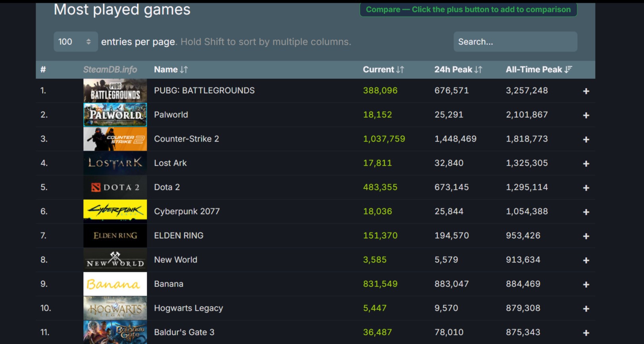Click plus icon in Baldur's Gate 3 row
The width and height of the screenshot is (644, 344).
[586, 333]
